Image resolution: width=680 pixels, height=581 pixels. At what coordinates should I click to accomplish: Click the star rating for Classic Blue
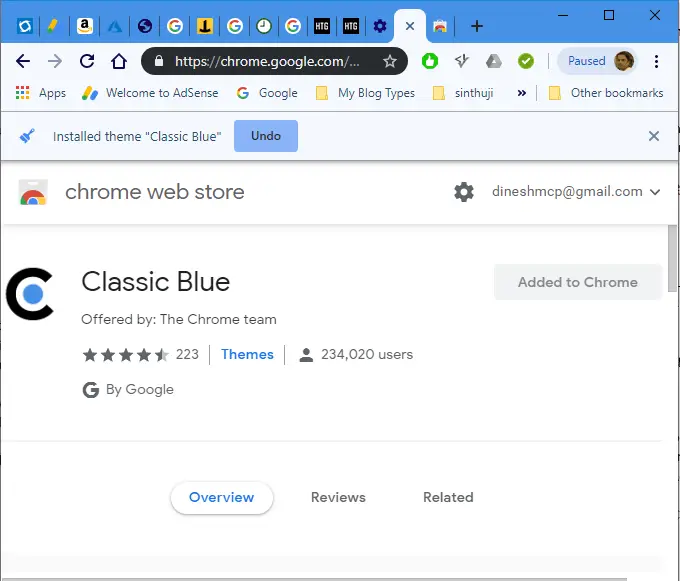pos(126,355)
